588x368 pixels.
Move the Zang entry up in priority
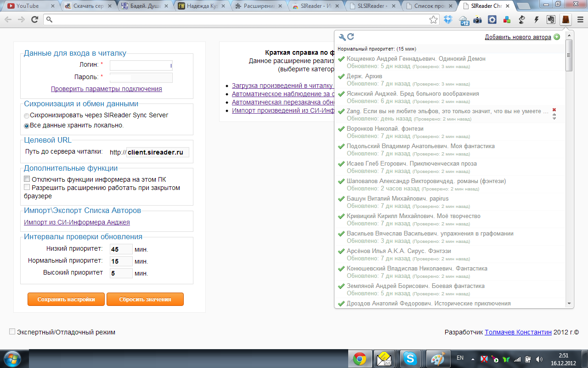point(554,115)
